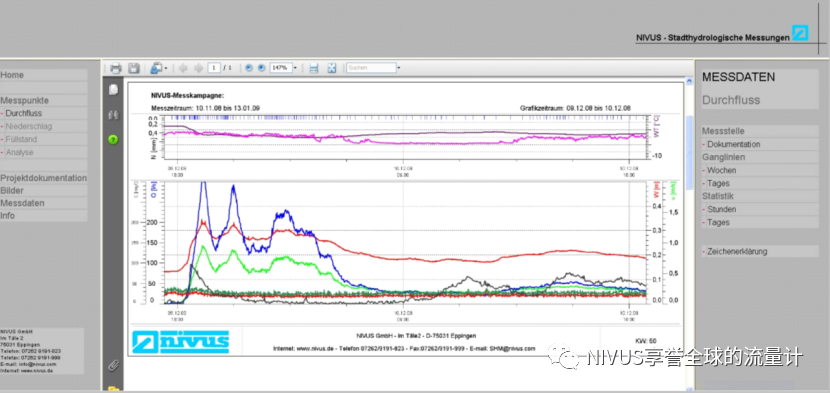Click the Statistik heading in right panel

tap(718, 196)
